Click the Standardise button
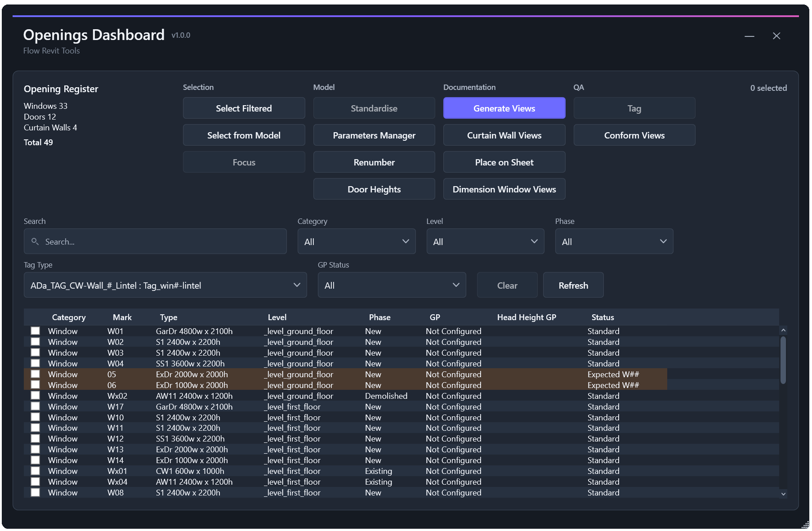This screenshot has width=812, height=531. (374, 108)
